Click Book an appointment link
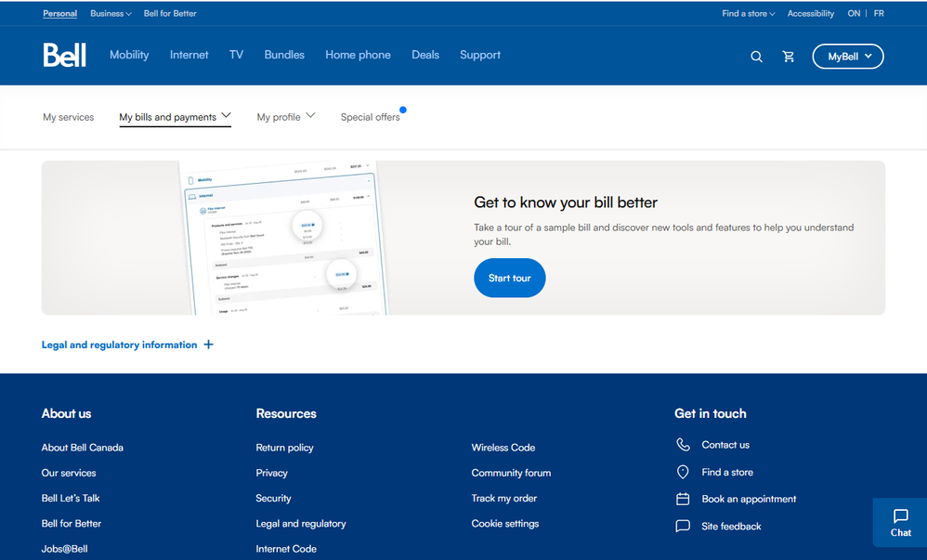Viewport: 927px width, 560px height. (x=749, y=499)
